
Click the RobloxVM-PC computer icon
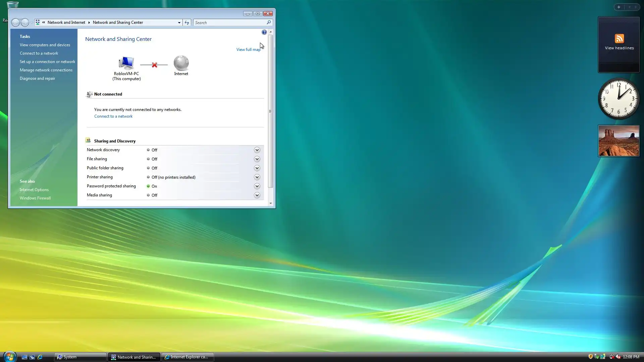[126, 63]
